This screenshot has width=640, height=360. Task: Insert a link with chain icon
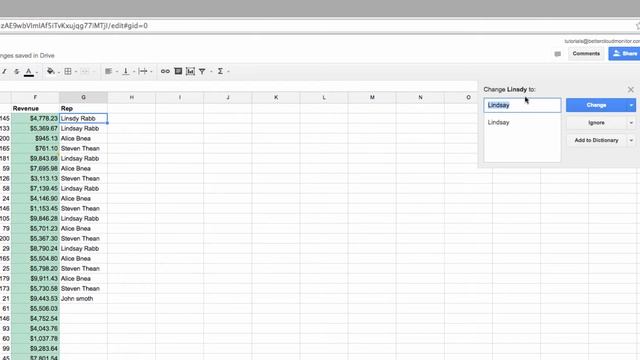point(165,71)
